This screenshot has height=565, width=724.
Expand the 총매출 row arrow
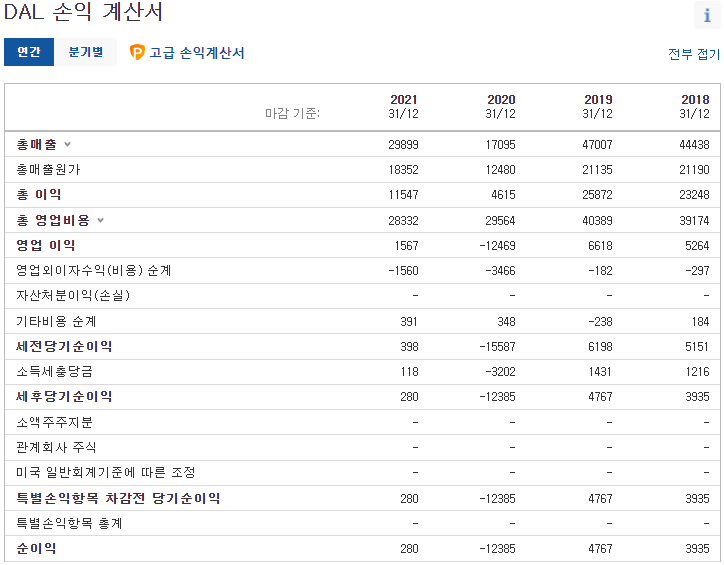click(67, 144)
